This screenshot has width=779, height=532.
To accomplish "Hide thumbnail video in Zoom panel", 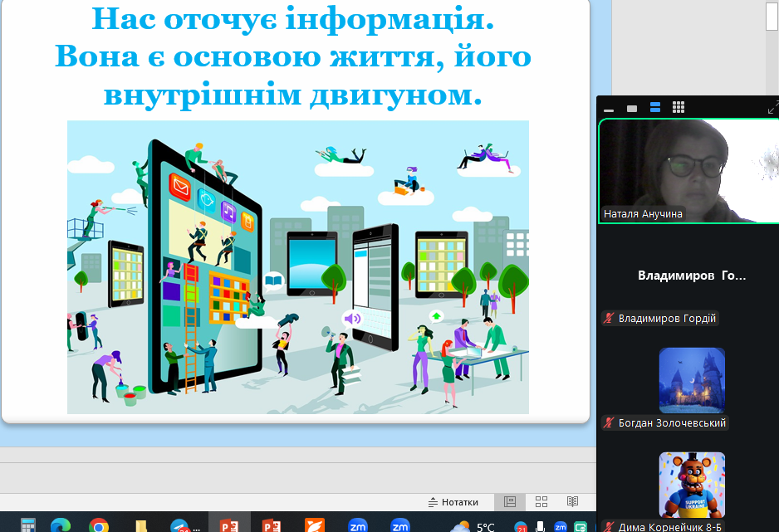I will tap(609, 109).
